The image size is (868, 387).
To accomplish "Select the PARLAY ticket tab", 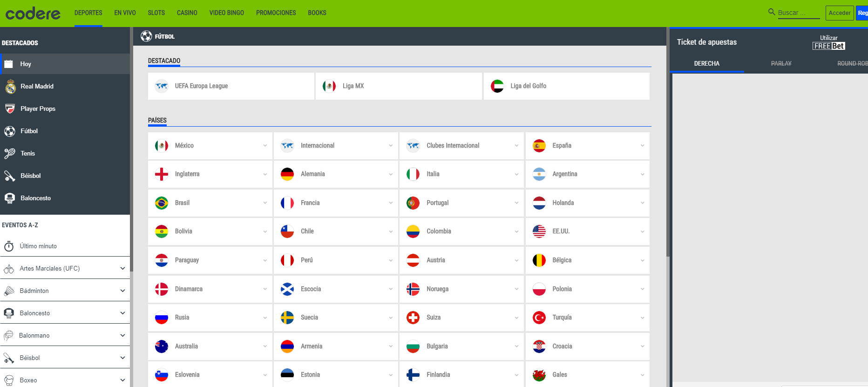I will tap(781, 64).
